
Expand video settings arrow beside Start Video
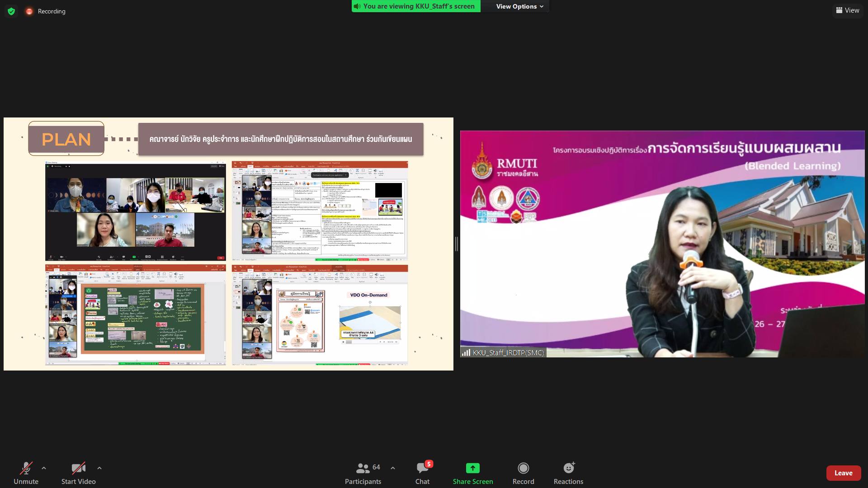[x=99, y=468]
